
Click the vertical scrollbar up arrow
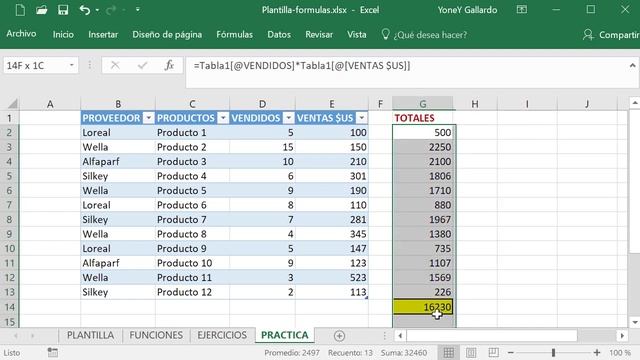point(635,103)
